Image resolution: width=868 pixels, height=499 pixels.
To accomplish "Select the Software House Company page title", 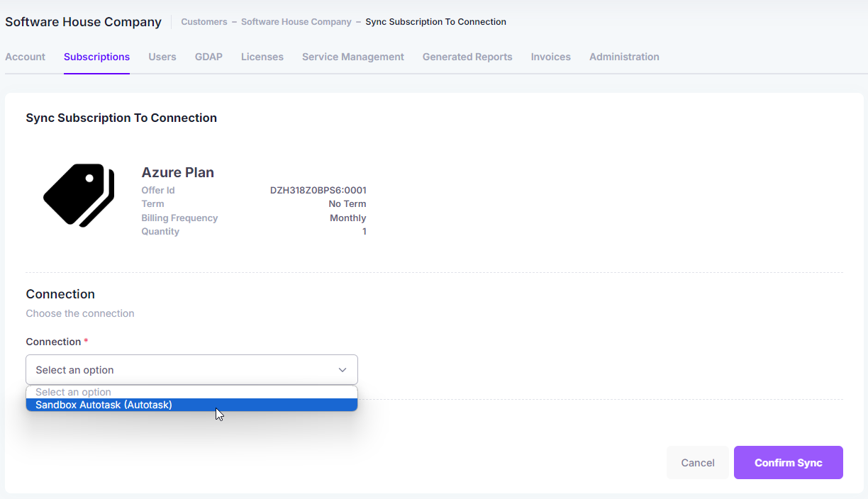I will [84, 22].
